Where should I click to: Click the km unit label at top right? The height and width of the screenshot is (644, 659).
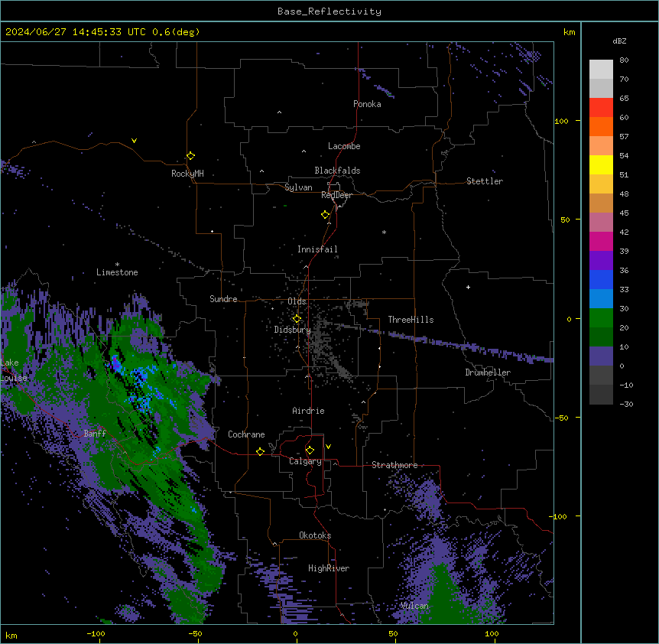569,32
